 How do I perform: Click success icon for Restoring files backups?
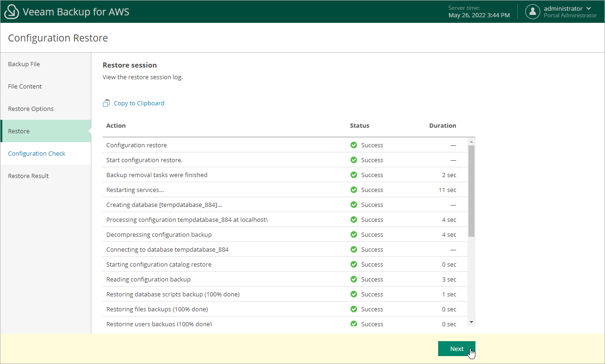click(x=354, y=309)
